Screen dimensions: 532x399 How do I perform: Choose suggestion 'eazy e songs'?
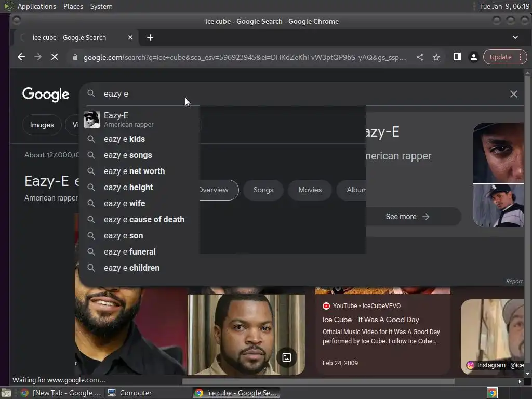[139, 155]
